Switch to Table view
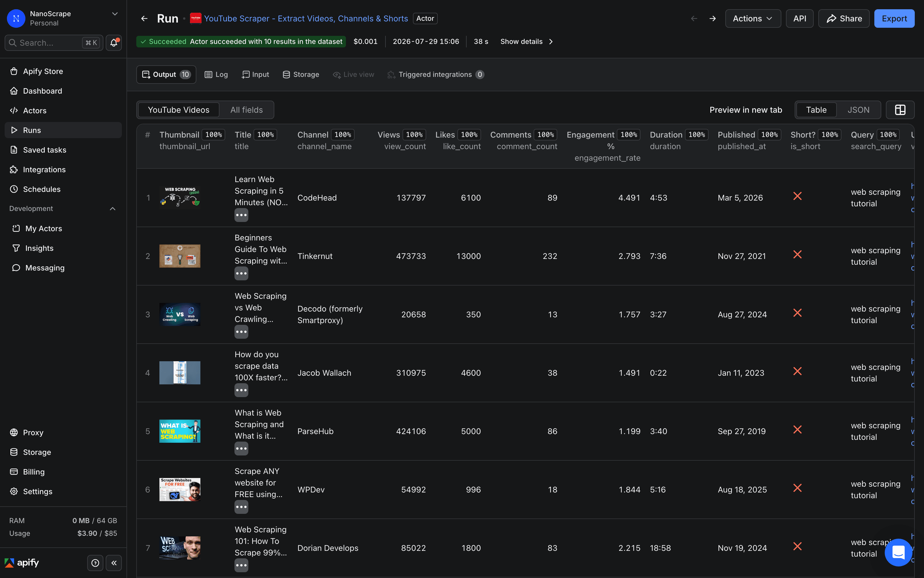Image resolution: width=924 pixels, height=578 pixels. (x=816, y=110)
